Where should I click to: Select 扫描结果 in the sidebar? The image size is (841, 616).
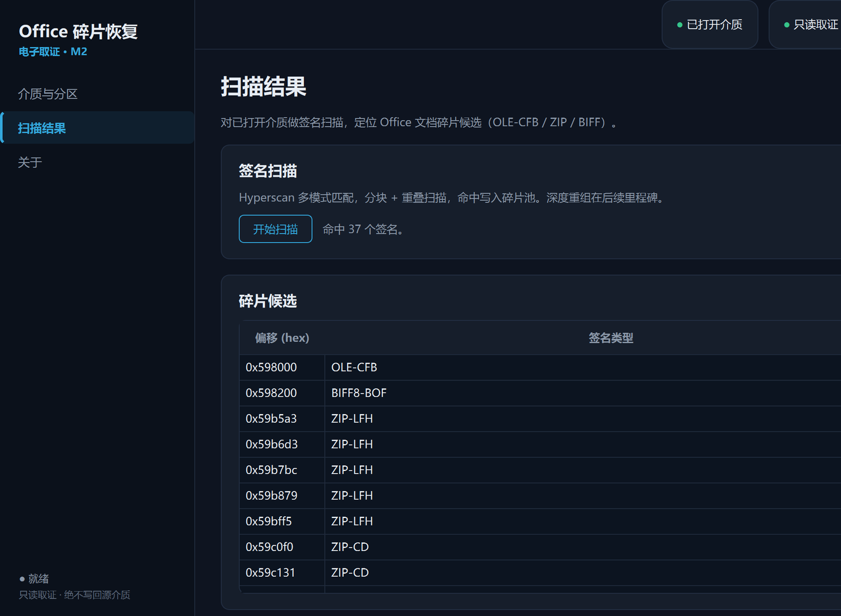click(x=98, y=128)
